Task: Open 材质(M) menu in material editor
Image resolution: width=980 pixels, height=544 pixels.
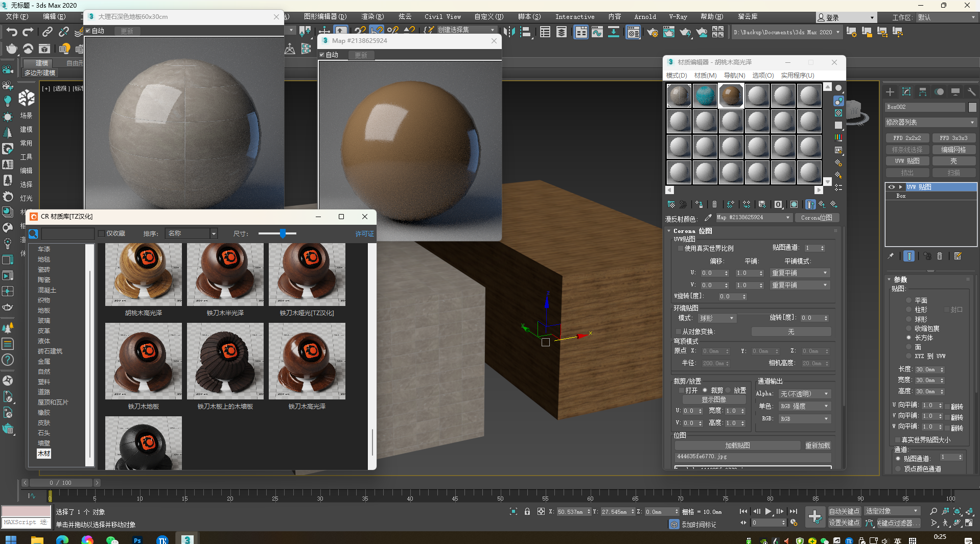Action: (705, 76)
